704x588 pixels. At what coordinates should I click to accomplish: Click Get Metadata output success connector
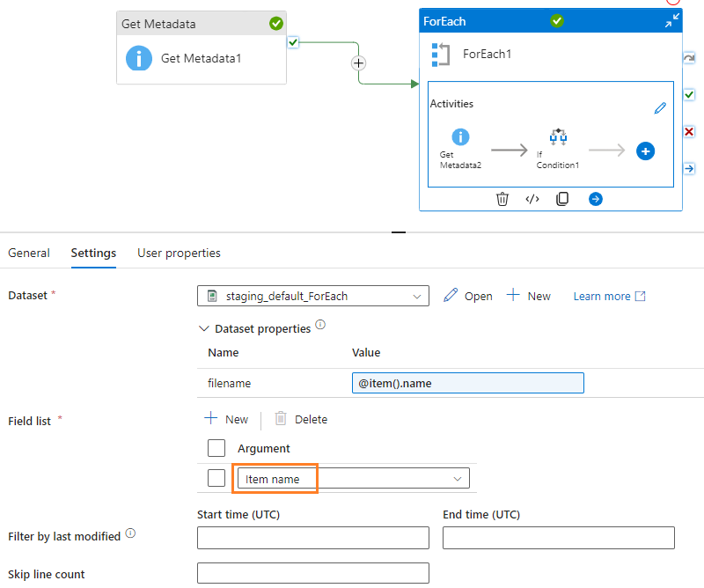pos(293,42)
